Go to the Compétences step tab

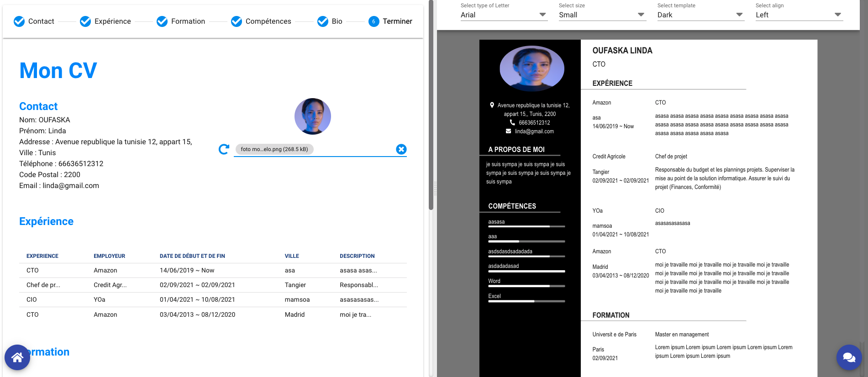point(261,21)
